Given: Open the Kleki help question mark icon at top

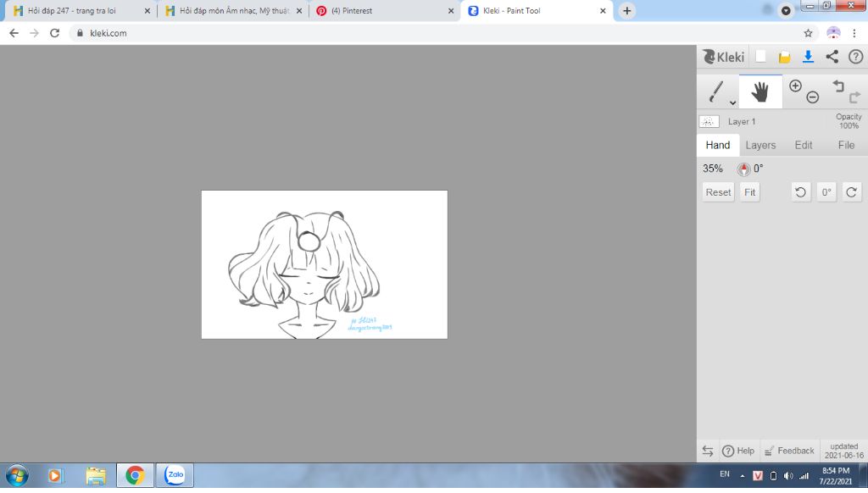Looking at the screenshot, I should [855, 57].
